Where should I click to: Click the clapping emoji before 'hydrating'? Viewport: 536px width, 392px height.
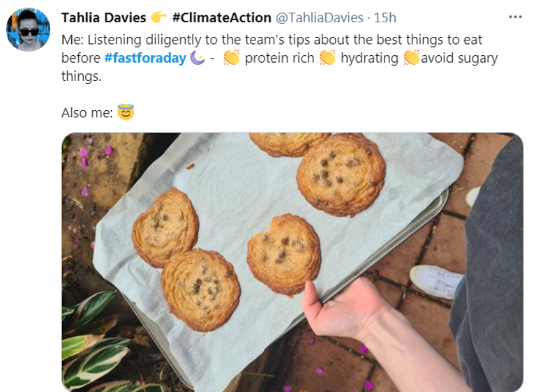tap(327, 58)
